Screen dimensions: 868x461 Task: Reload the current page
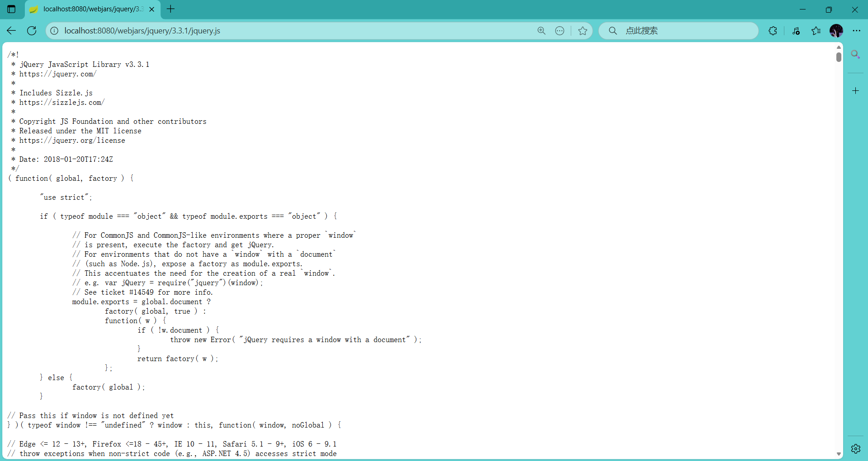[32, 31]
